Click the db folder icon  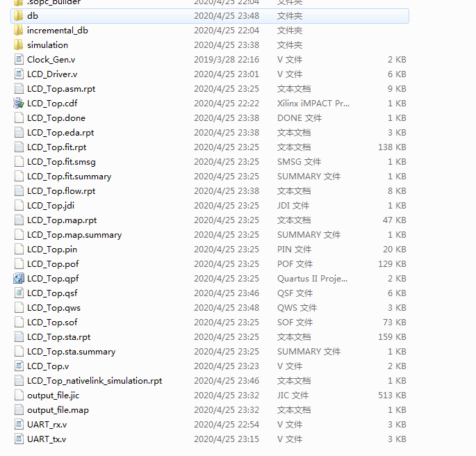tap(19, 15)
